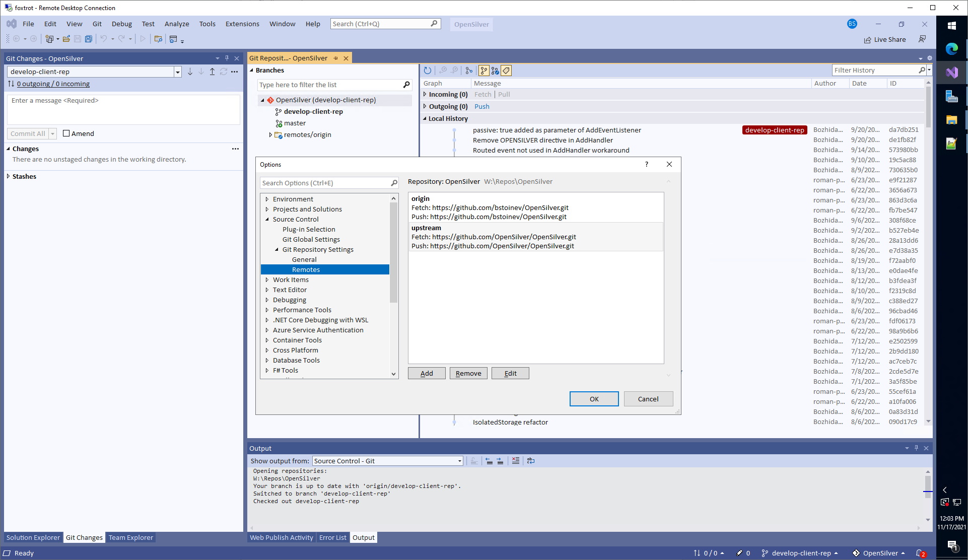This screenshot has height=560, width=968.
Task: Open the develop-client-rep branch dropdown
Action: point(177,72)
